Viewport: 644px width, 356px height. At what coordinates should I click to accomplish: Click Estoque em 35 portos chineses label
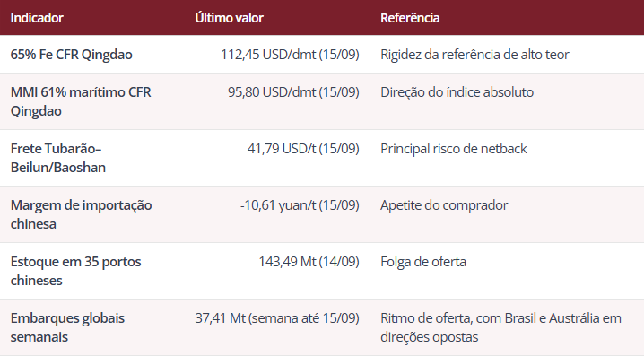[x=76, y=271]
